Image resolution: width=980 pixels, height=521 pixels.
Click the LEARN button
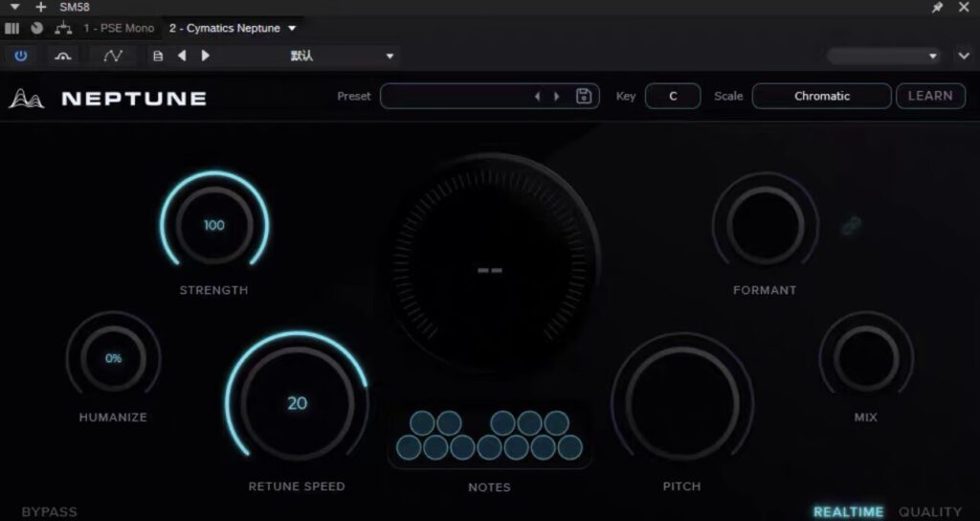930,97
